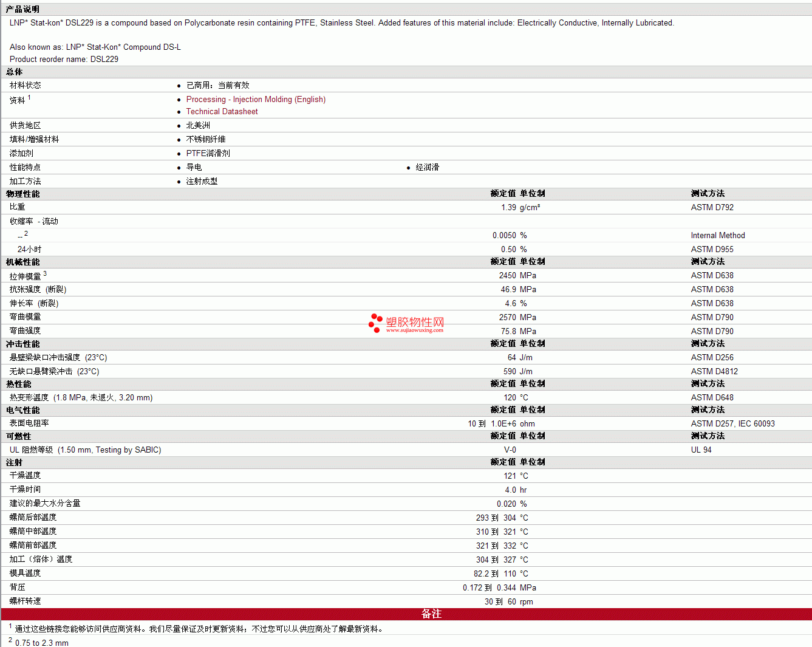This screenshot has width=812, height=647.
Task: Click the 物理性能 section header
Action: point(22,194)
